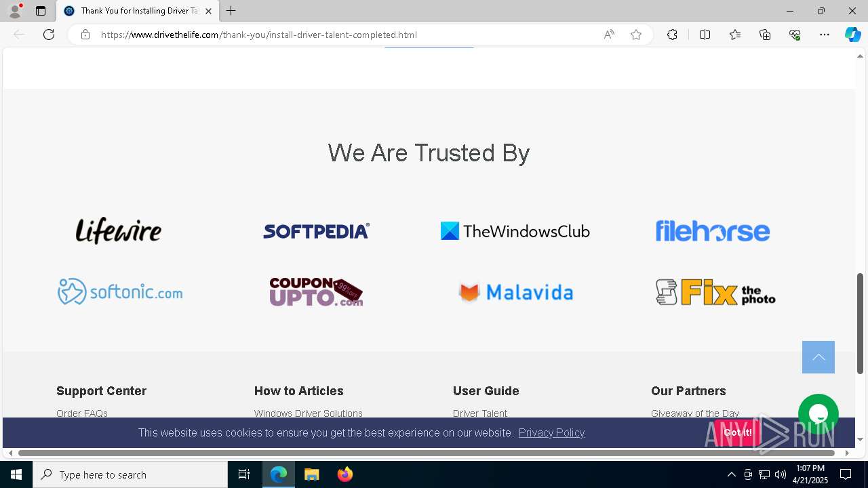
Task: Click the address bar URL
Action: [258, 35]
